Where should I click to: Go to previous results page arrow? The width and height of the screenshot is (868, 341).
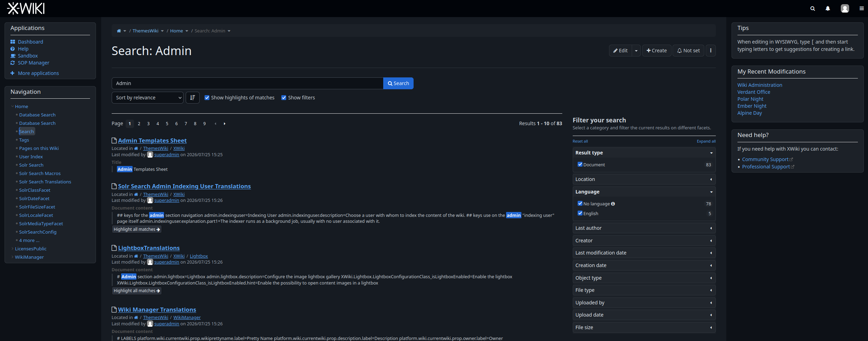pyautogui.click(x=215, y=124)
